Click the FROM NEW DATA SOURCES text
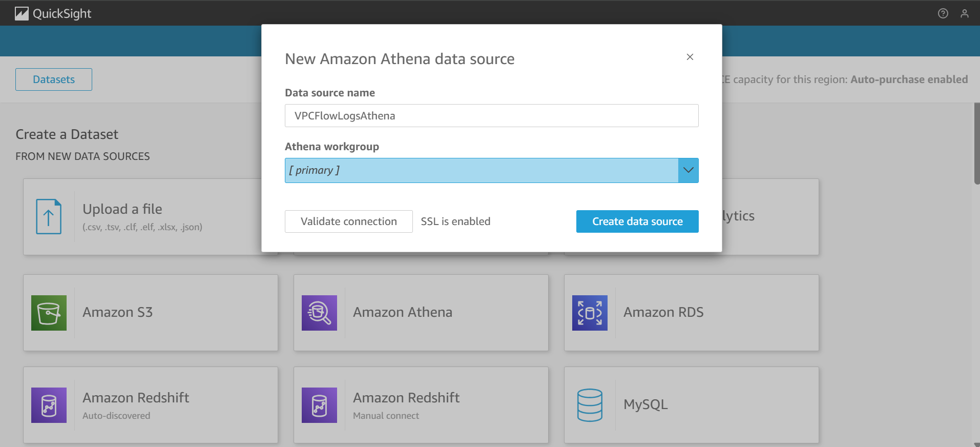 tap(82, 156)
